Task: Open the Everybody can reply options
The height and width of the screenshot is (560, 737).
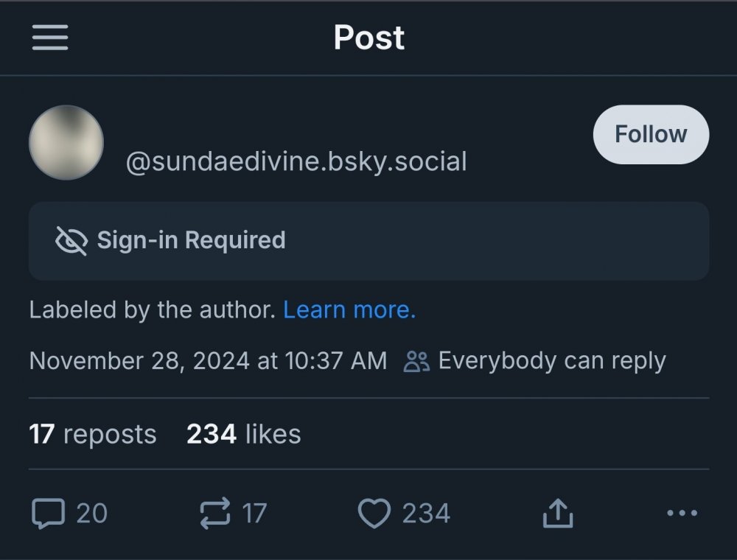Action: tap(551, 360)
